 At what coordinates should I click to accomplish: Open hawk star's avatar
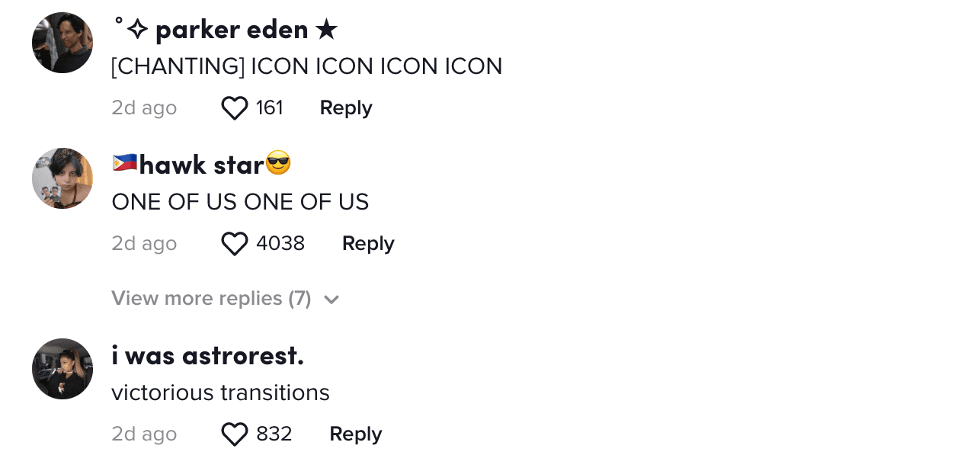(62, 178)
